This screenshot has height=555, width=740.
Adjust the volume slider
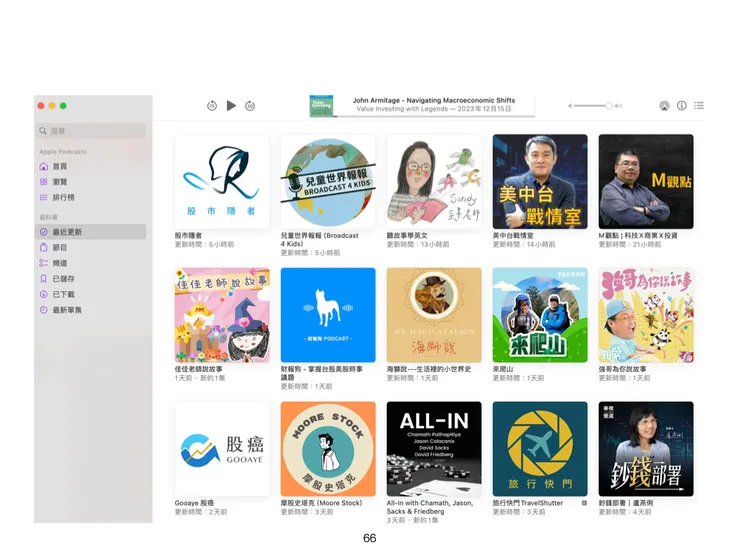click(x=593, y=106)
